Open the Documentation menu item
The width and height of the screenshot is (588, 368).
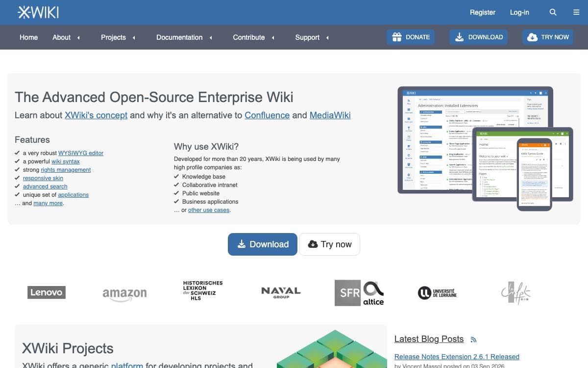point(179,37)
